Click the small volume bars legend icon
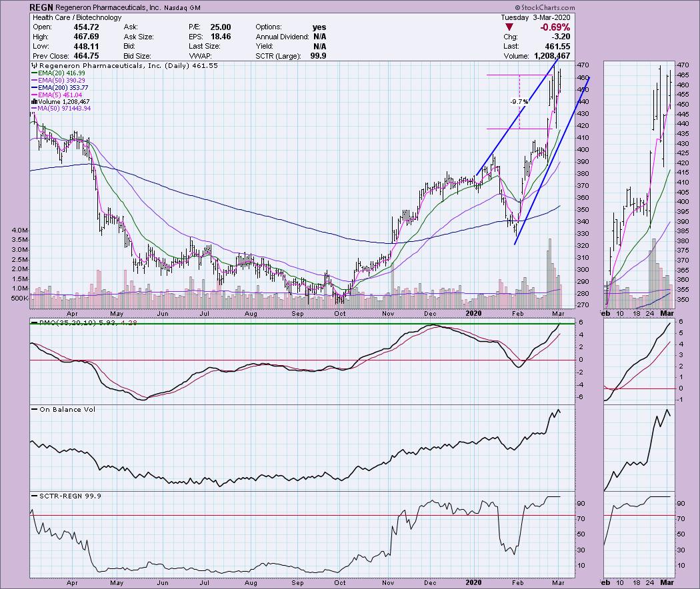 pos(34,102)
